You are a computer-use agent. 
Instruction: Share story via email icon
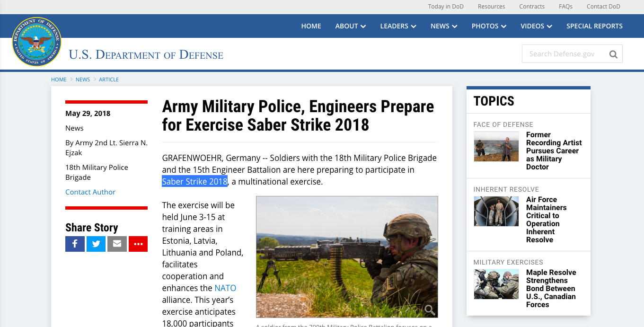117,244
